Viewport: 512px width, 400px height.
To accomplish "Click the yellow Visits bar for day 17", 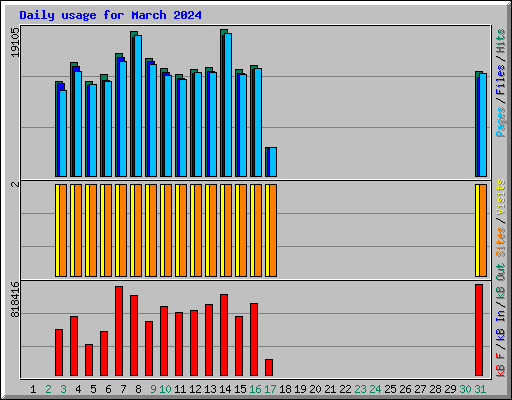I will (x=267, y=230).
